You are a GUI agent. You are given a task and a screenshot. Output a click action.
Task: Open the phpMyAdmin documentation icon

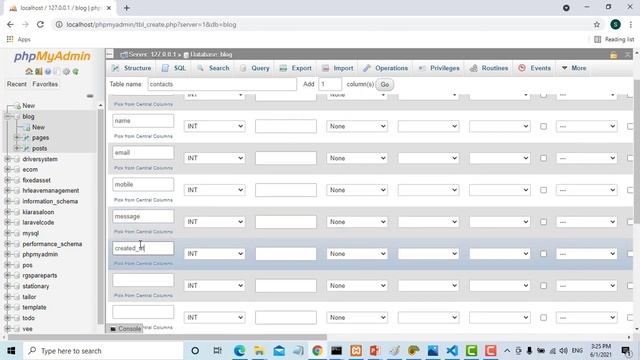[48, 71]
